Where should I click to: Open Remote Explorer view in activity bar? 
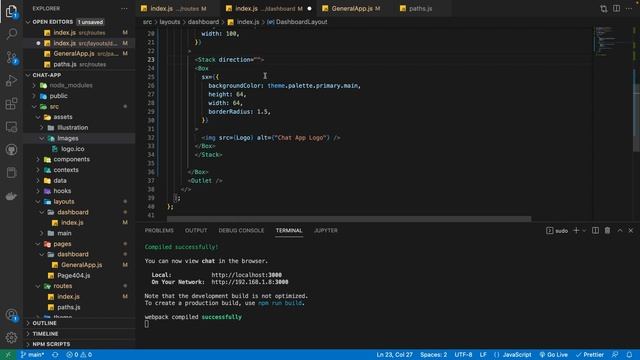(11, 127)
